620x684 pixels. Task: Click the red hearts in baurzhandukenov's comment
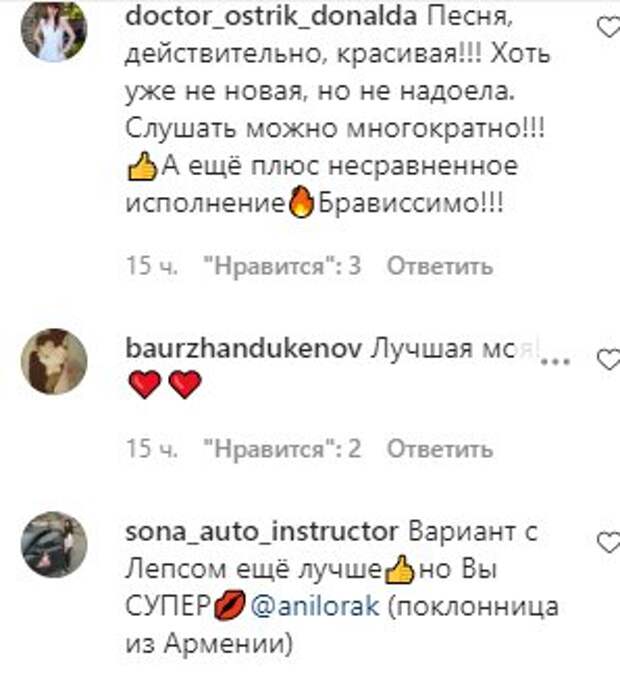(165, 384)
